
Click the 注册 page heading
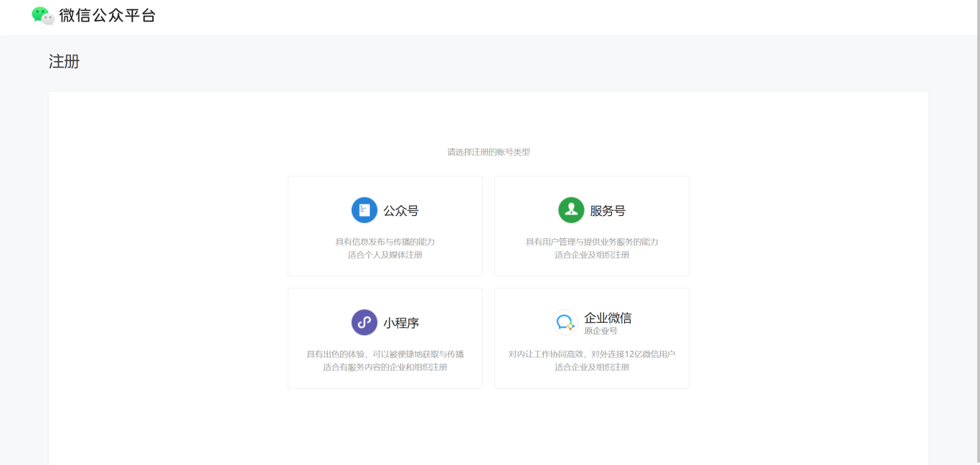pyautogui.click(x=64, y=62)
